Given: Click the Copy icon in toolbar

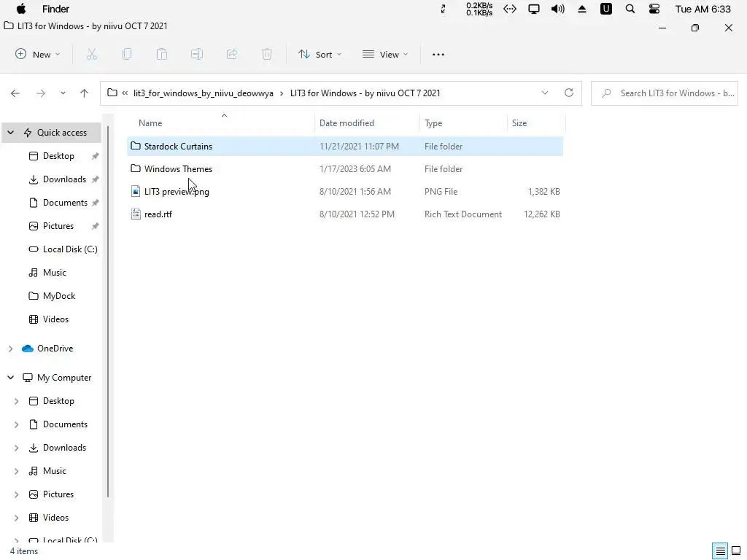Looking at the screenshot, I should [127, 54].
